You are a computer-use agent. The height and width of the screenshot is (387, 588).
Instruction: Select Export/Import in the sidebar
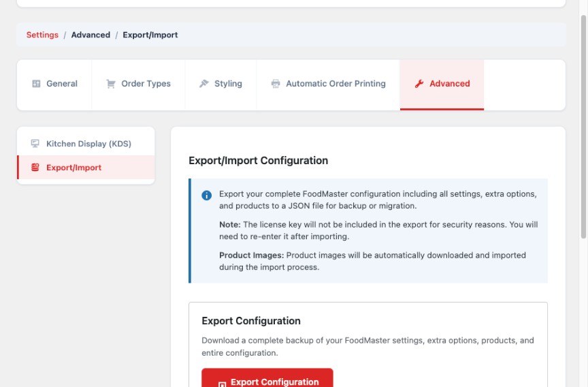(86, 168)
